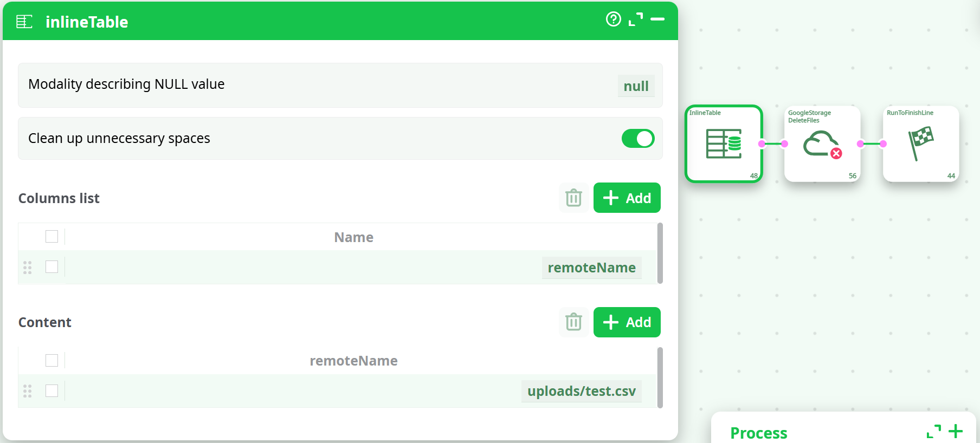Select the RunToFinishLine flag node
This screenshot has width=980, height=443.
coord(920,144)
